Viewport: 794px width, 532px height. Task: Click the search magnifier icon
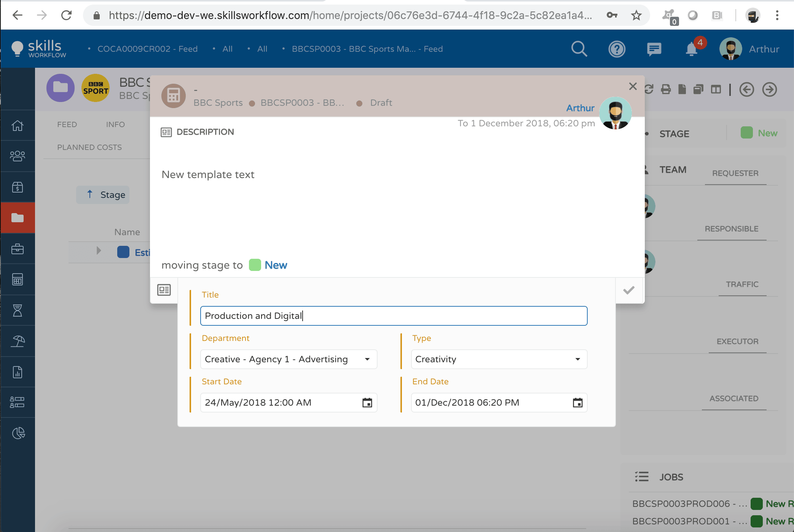click(x=579, y=49)
